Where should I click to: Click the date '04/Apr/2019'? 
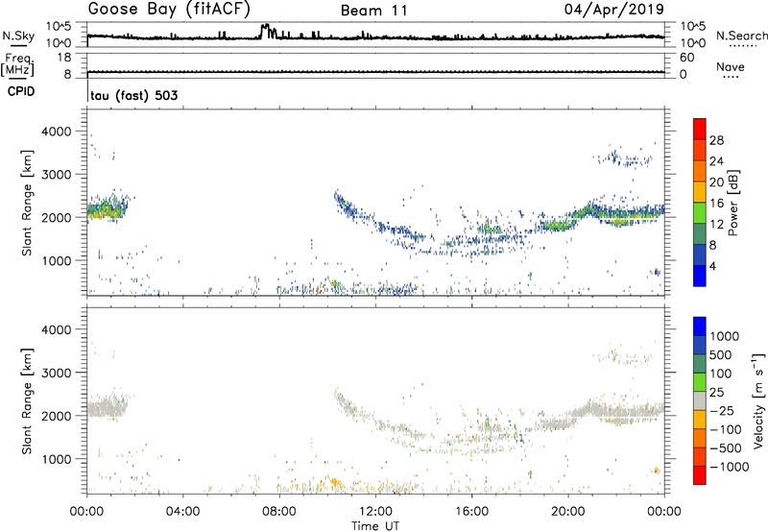click(614, 10)
